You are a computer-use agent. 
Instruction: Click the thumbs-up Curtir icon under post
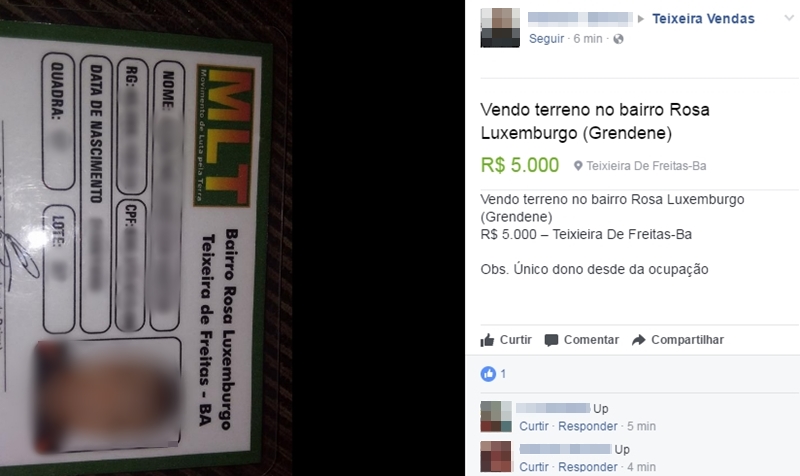click(487, 340)
